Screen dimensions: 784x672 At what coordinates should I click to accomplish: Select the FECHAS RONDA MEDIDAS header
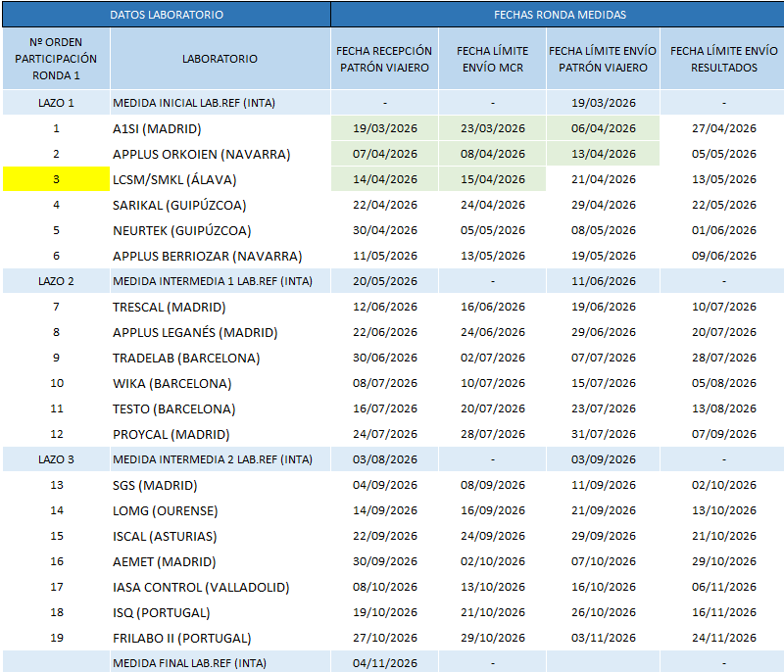(x=556, y=15)
